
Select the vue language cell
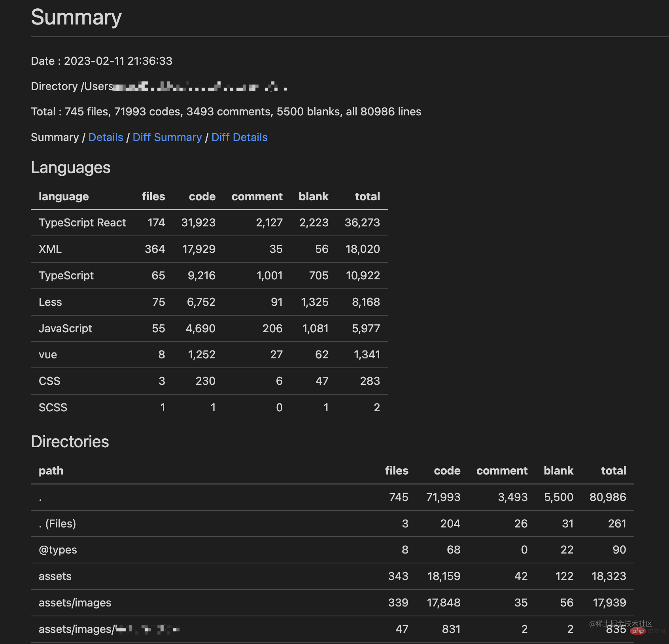pos(48,355)
